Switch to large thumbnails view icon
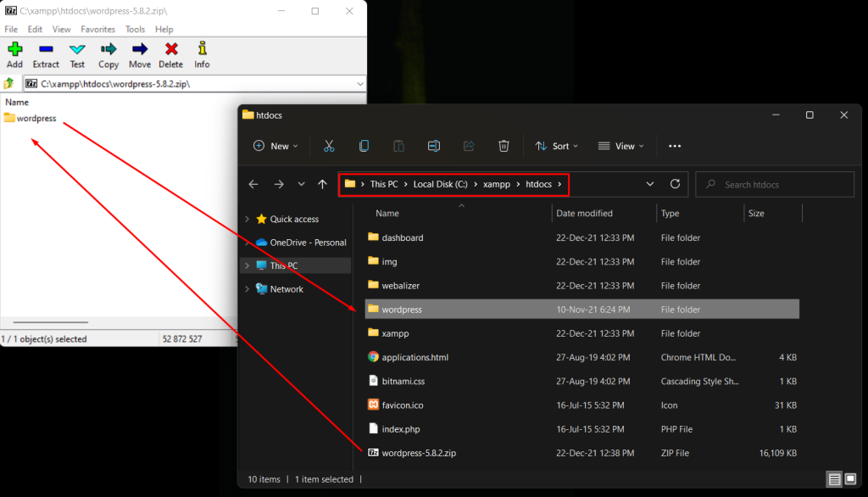Screen dimensions: 868x497 pyautogui.click(x=851, y=479)
